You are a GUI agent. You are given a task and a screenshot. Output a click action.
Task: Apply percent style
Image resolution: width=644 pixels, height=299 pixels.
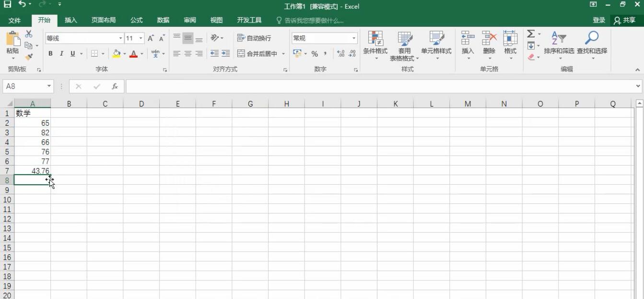pos(315,54)
